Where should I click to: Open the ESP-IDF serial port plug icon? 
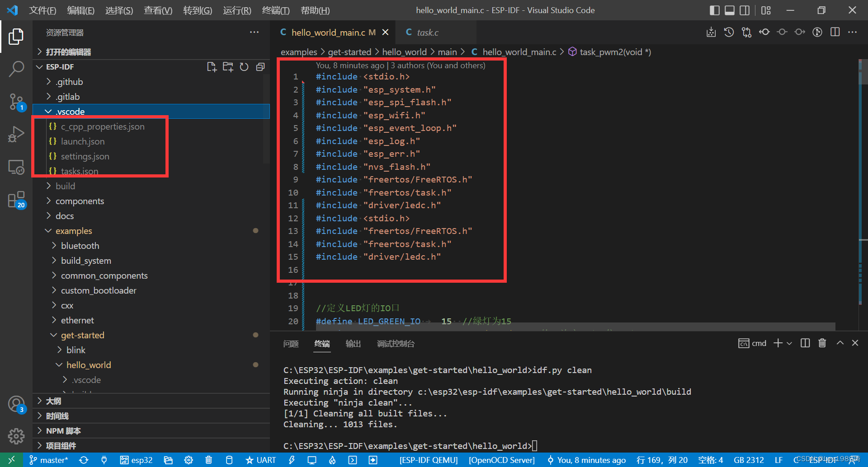[104, 460]
